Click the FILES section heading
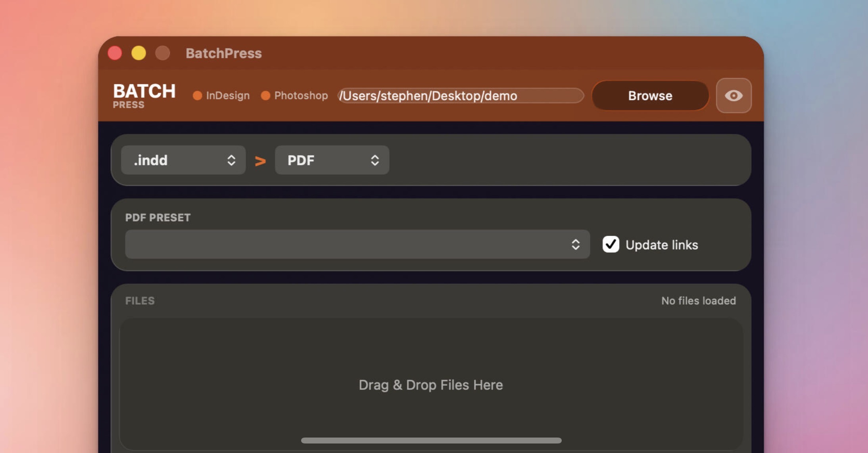This screenshot has height=453, width=868. (x=140, y=300)
